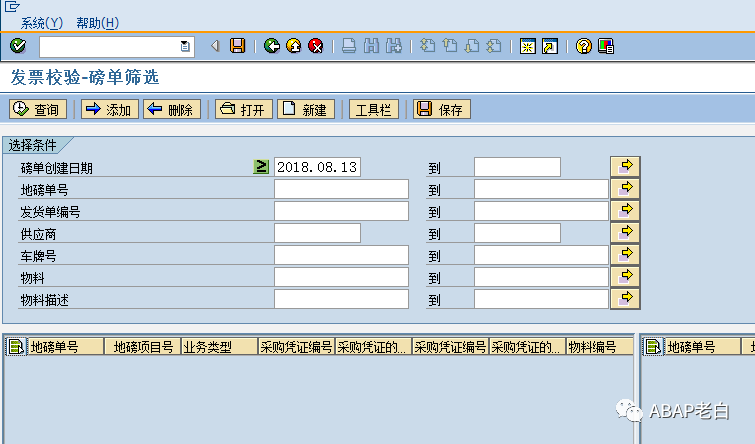Click the 物料编号 column header
755x444 pixels.
click(600, 347)
